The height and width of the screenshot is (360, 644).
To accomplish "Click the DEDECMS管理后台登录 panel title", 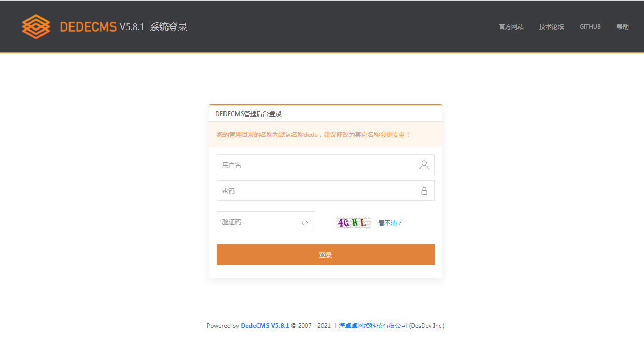I will pos(248,113).
